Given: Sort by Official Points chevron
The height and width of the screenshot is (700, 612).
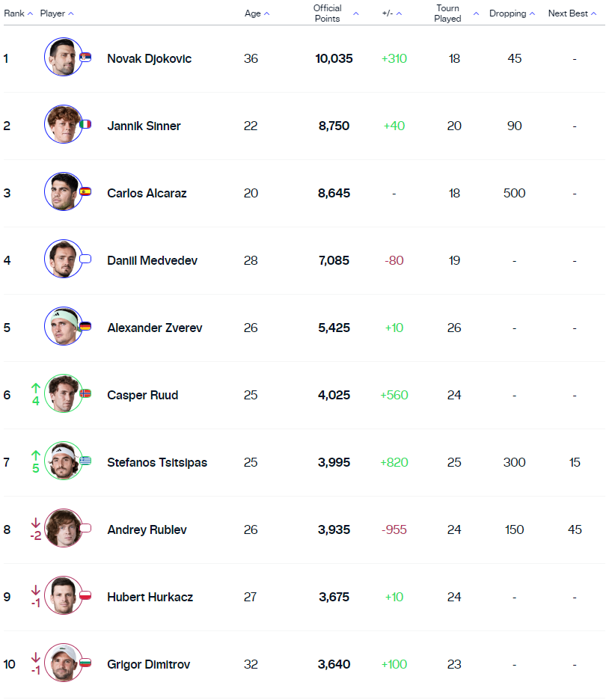Looking at the screenshot, I should [x=356, y=14].
